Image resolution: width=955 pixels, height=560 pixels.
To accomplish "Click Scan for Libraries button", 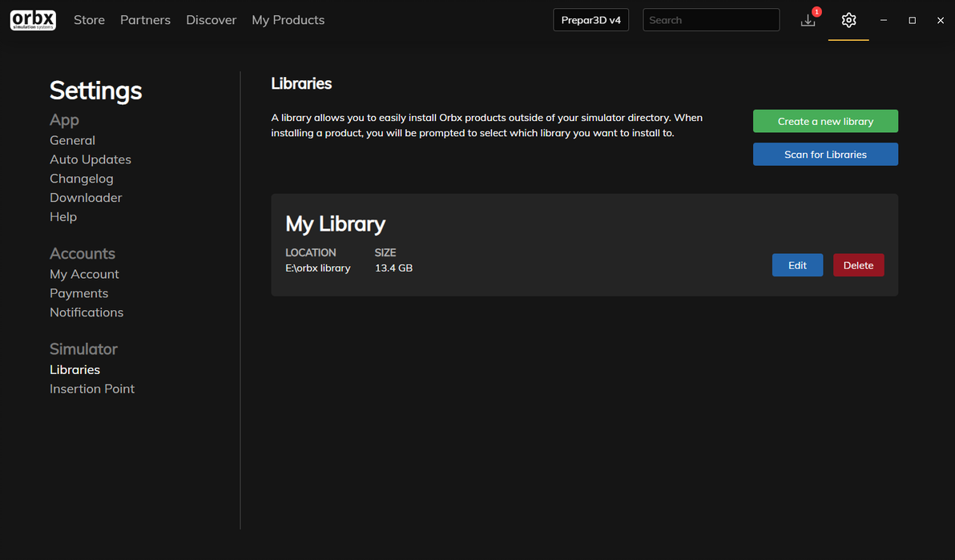I will [825, 154].
